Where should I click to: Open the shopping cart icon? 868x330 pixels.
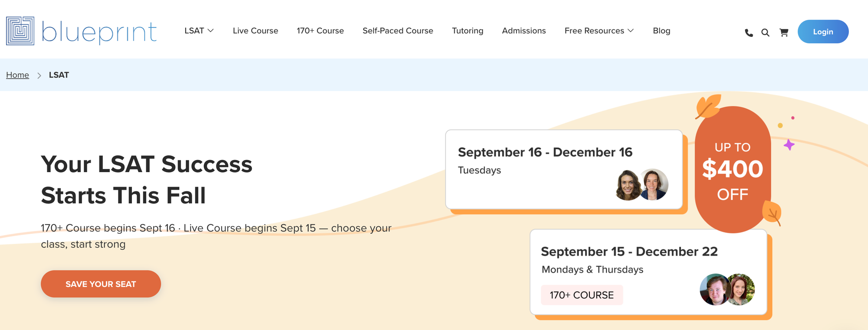tap(784, 32)
